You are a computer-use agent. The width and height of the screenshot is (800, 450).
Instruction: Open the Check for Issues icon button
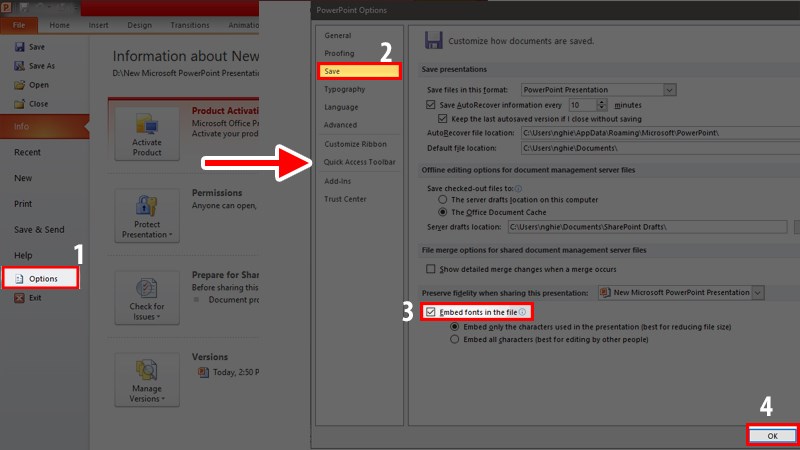147,298
